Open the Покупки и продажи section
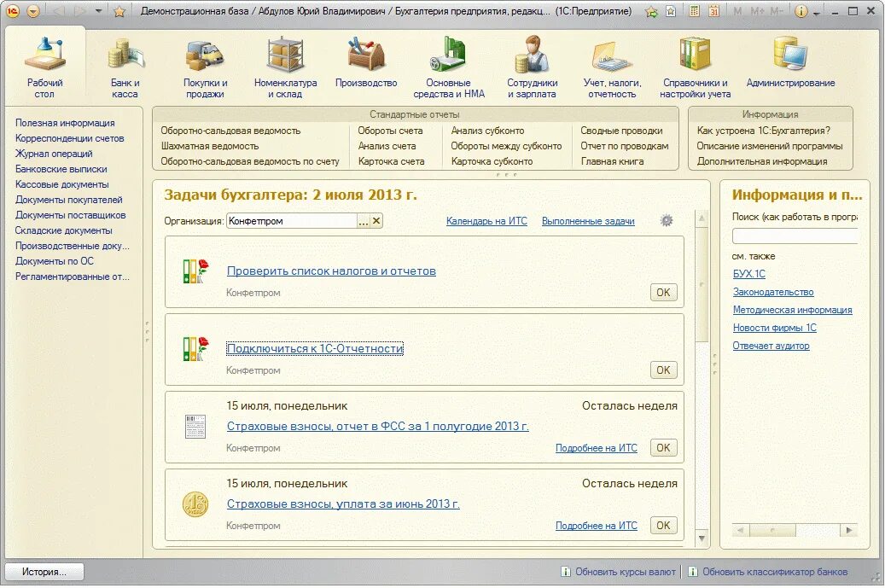The height and width of the screenshot is (588, 885). pyautogui.click(x=205, y=67)
